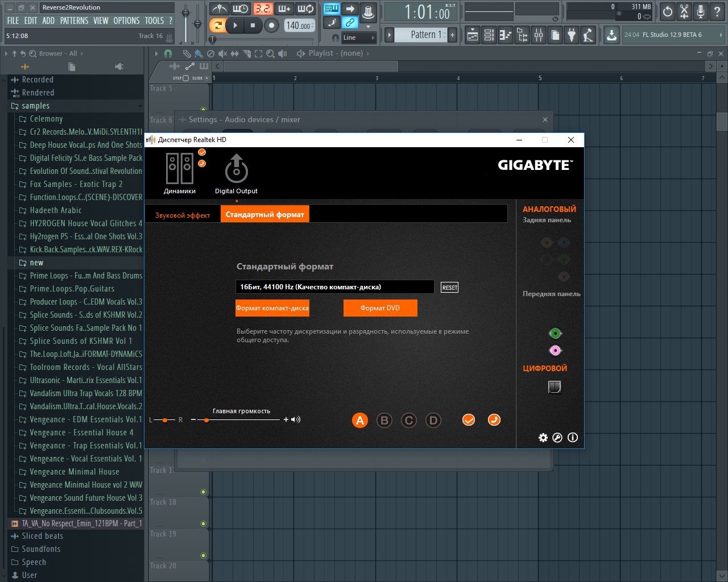
Task: Click the green front panel audio jack
Action: [555, 333]
